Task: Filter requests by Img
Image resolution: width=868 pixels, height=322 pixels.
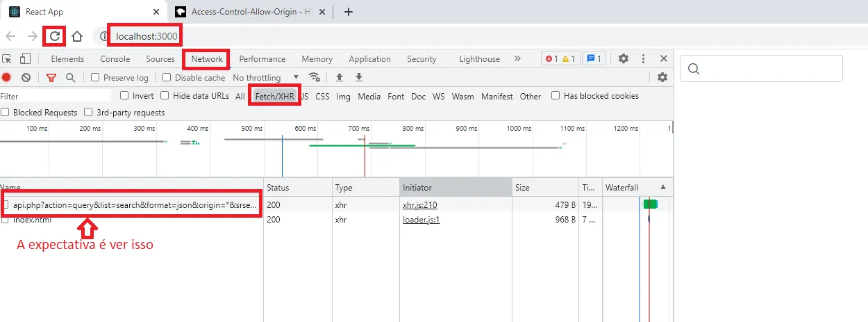Action: (x=344, y=97)
